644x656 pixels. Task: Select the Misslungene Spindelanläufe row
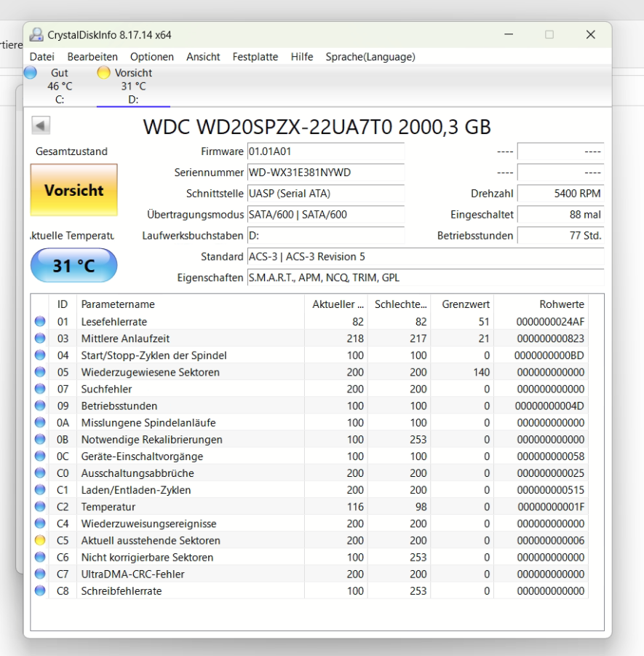click(309, 422)
